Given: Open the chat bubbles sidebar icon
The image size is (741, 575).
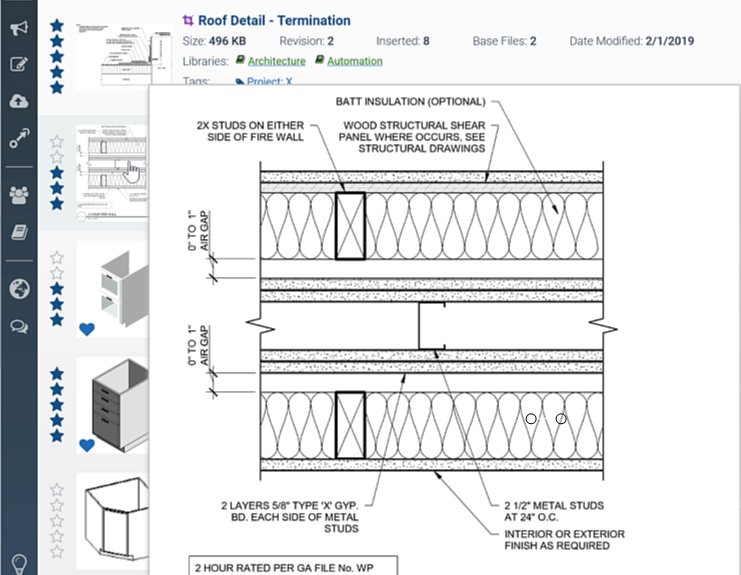Looking at the screenshot, I should [x=19, y=326].
